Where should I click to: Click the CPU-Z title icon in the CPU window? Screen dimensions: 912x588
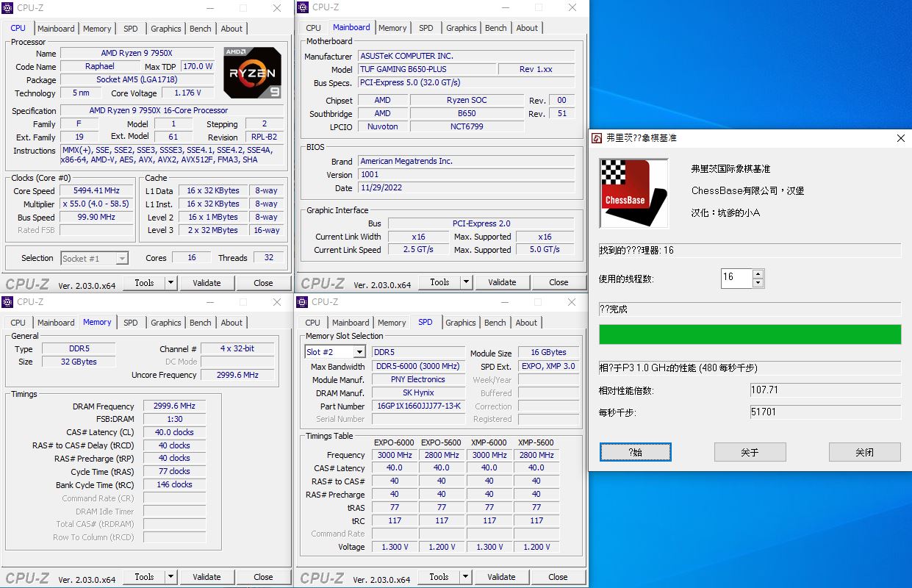coord(8,9)
